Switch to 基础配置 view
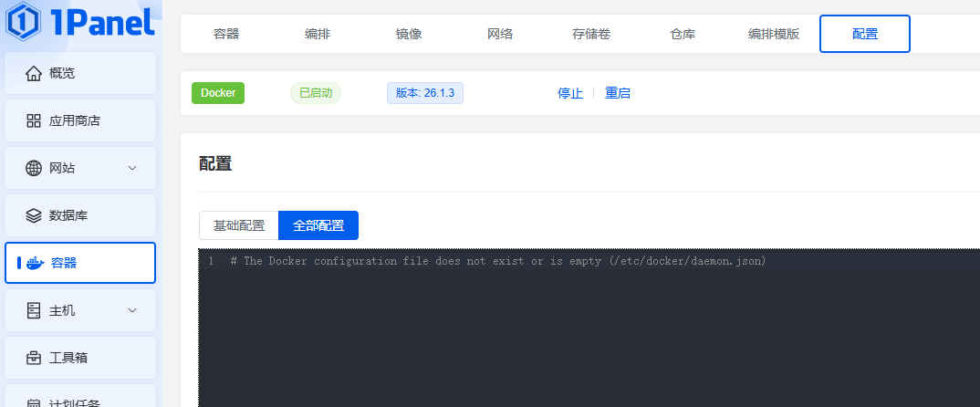 point(239,225)
